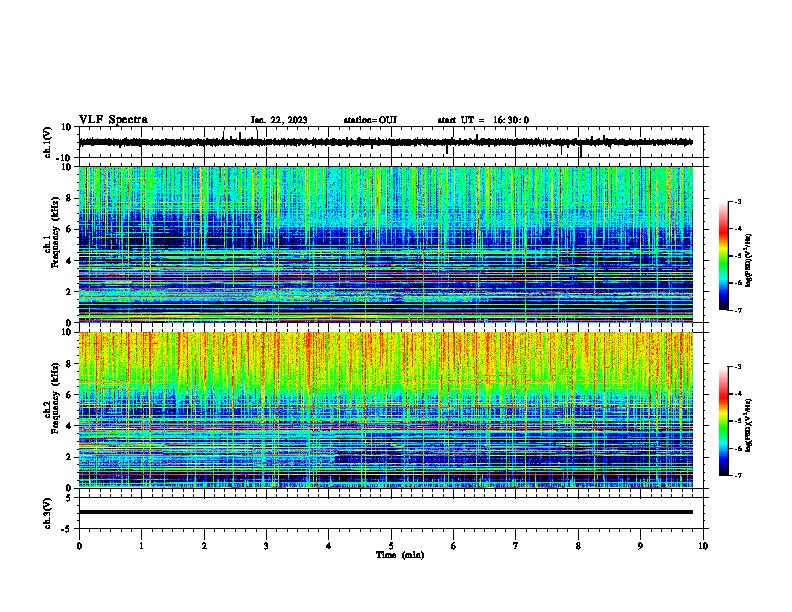Select the "start UT = 16:30: 0" text

point(483,120)
